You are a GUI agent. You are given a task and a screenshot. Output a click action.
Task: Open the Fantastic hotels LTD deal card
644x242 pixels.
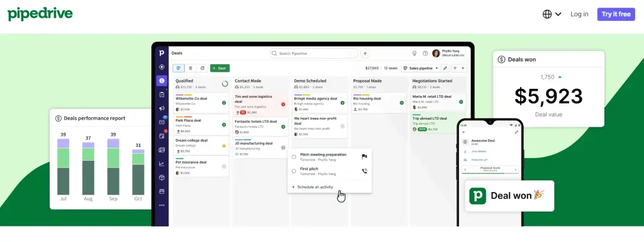(260, 126)
